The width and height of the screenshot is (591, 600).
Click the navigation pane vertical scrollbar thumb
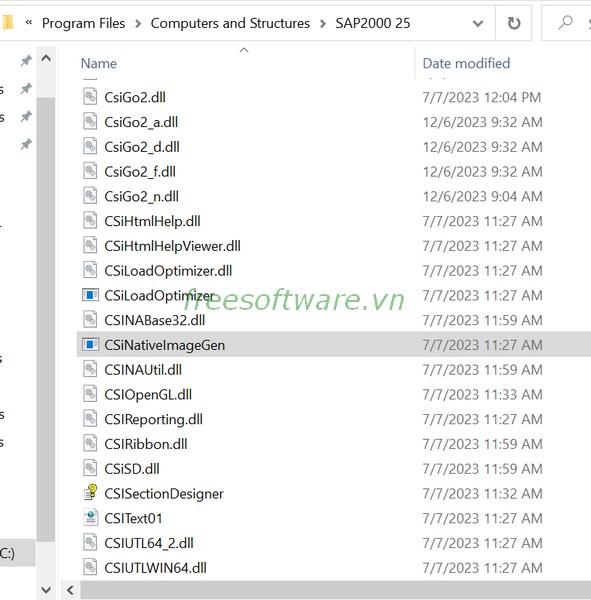tap(46, 319)
